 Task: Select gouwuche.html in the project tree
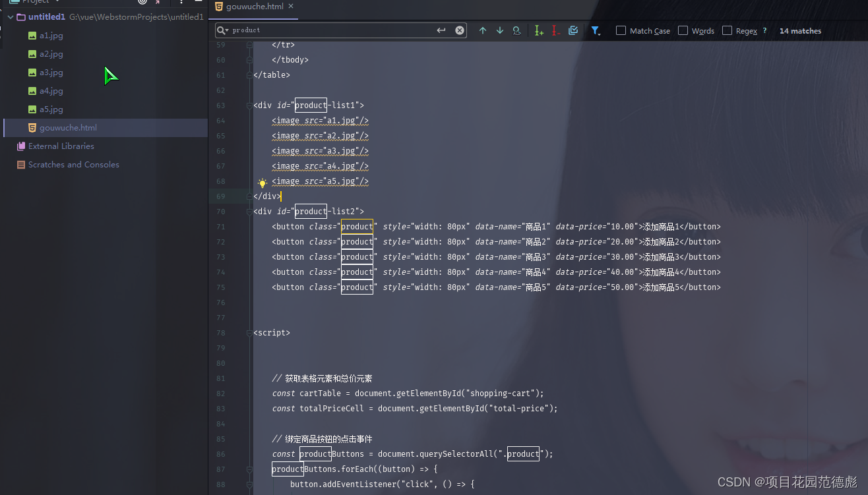pos(68,128)
